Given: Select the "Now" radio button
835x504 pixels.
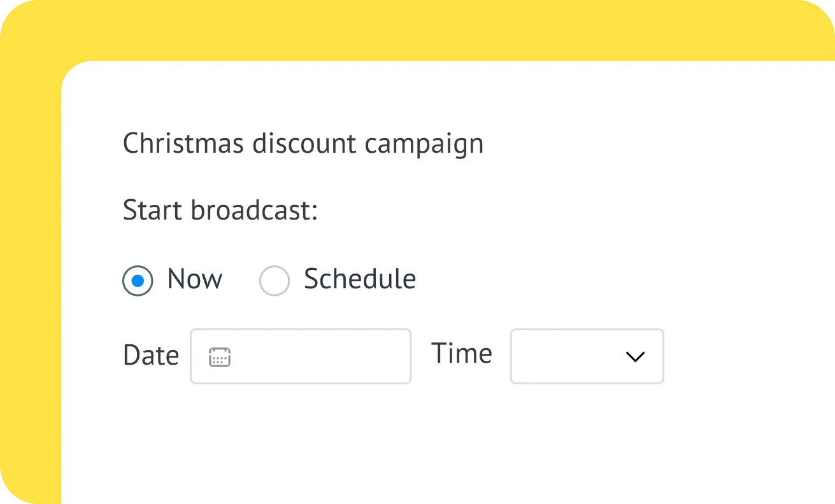Looking at the screenshot, I should 138,281.
